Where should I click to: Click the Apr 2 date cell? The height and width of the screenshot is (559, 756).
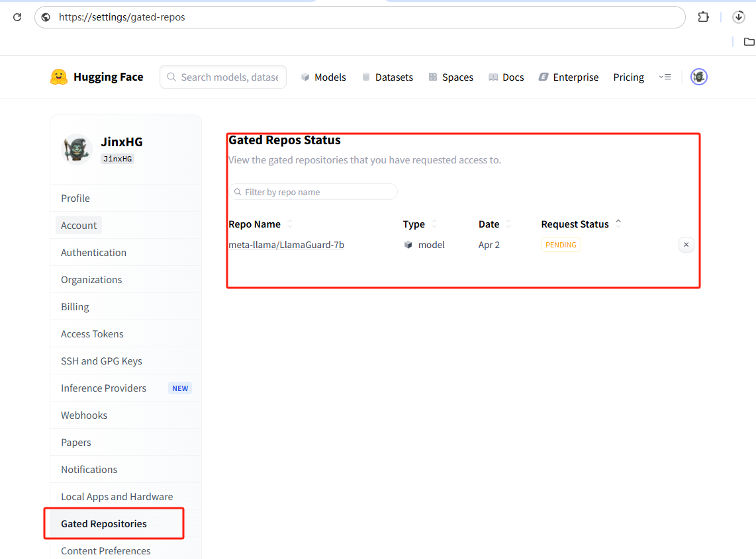tap(489, 245)
